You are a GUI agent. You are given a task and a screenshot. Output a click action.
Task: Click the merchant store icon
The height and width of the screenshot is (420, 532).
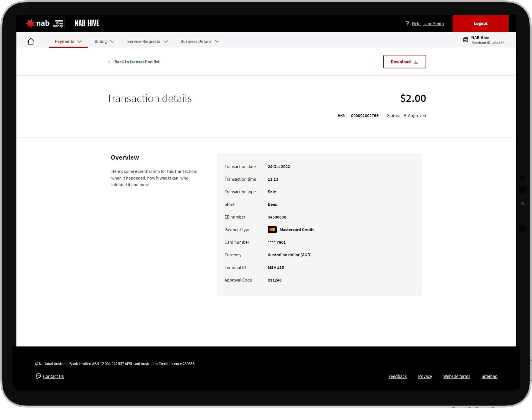click(465, 40)
